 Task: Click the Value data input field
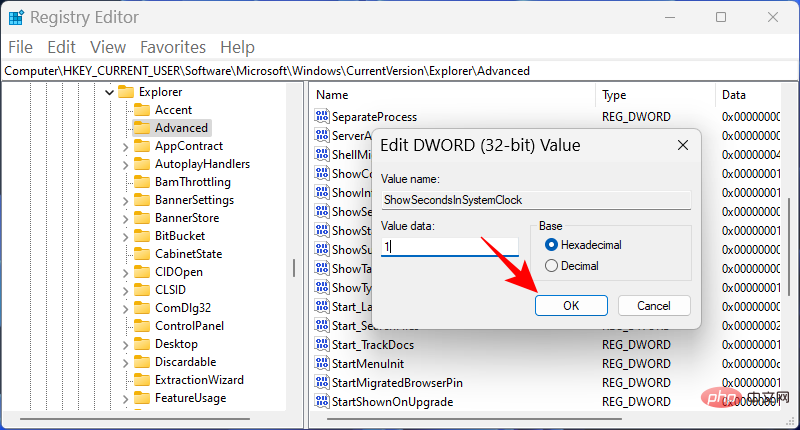point(449,246)
